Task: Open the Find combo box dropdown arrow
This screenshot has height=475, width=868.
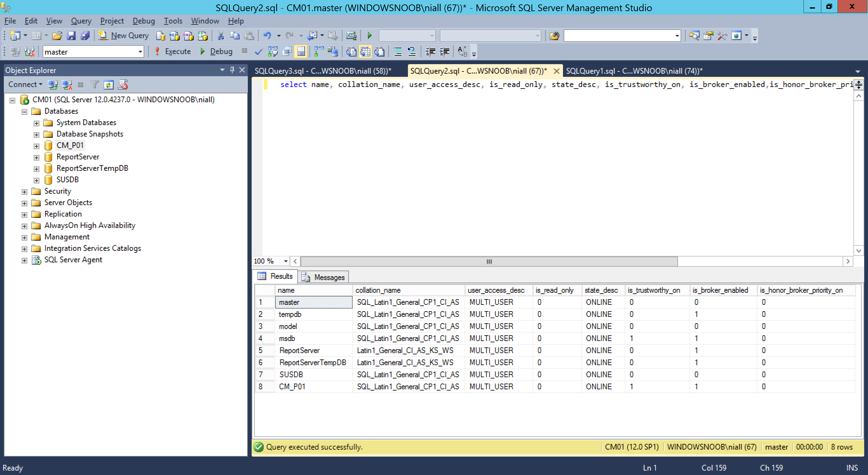Action: click(677, 35)
